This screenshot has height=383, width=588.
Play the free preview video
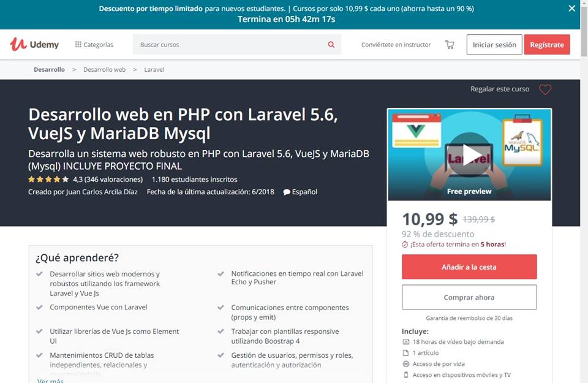coord(469,154)
